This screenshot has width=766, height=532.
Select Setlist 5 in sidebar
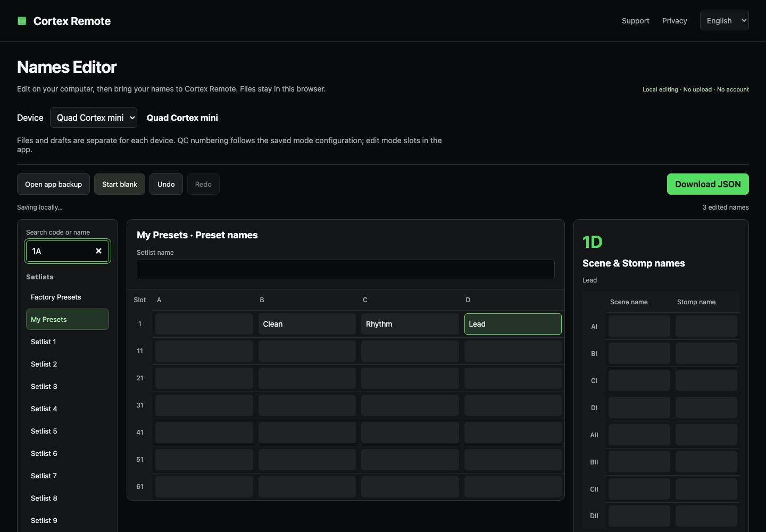point(68,431)
